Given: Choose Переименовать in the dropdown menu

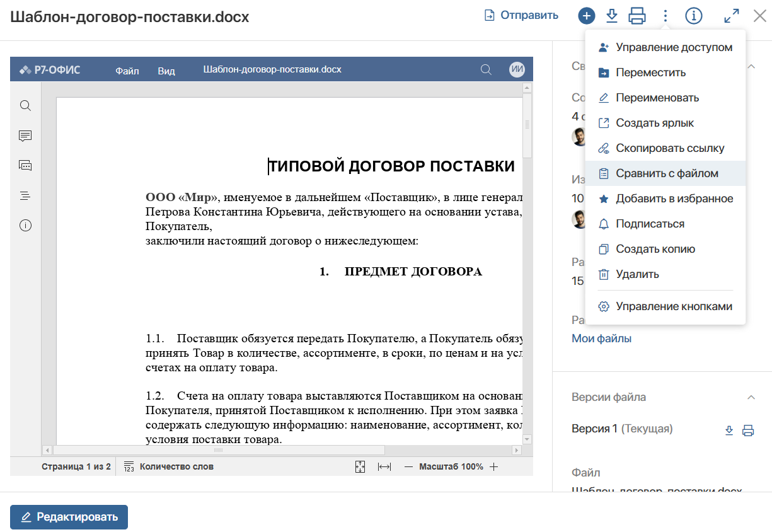Looking at the screenshot, I should (665, 98).
